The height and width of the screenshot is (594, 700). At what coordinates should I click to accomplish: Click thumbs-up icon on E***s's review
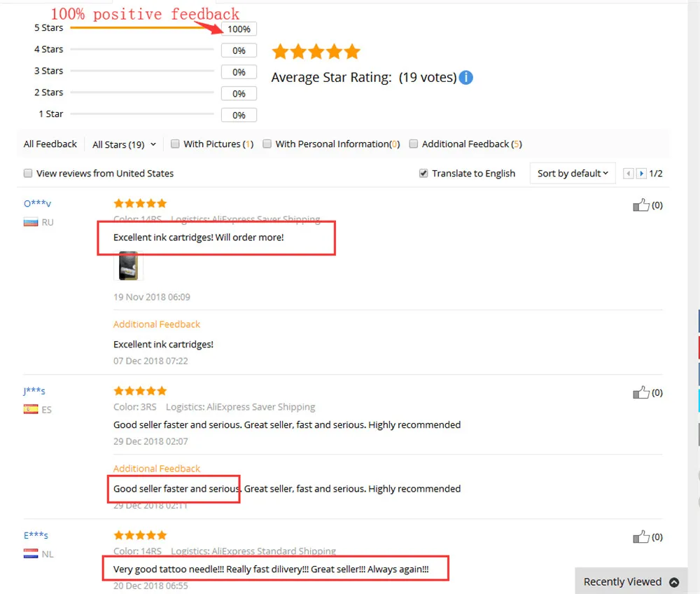(641, 537)
